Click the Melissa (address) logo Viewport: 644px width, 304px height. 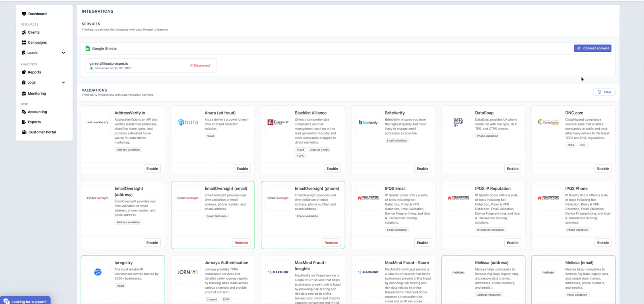pos(458,272)
